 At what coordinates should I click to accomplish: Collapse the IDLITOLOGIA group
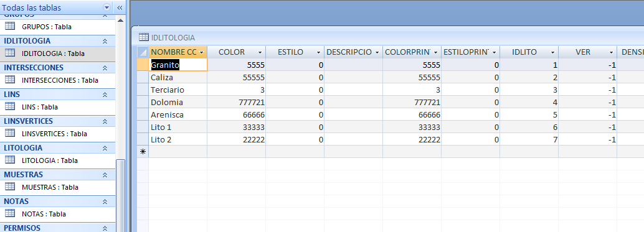[105, 41]
